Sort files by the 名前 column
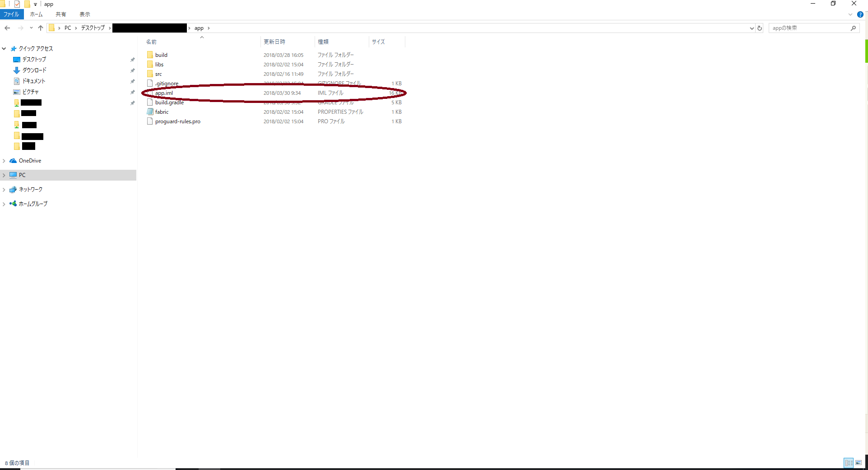This screenshot has width=868, height=470. (202, 42)
